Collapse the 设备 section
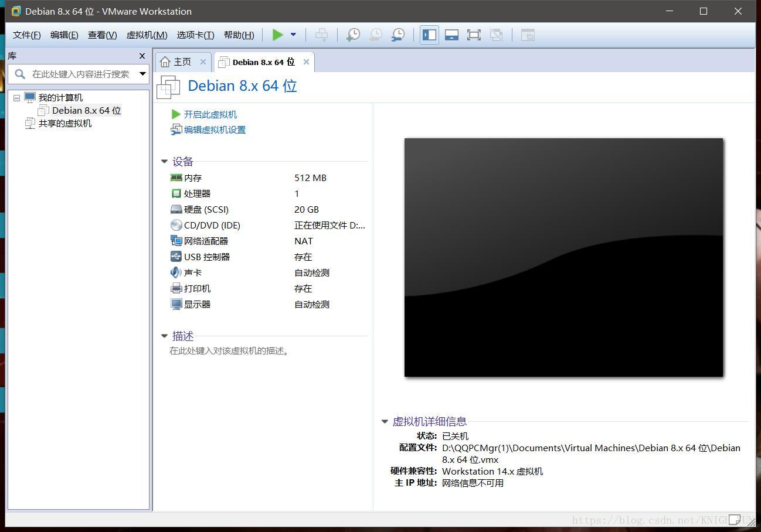The image size is (761, 532). 164,162
